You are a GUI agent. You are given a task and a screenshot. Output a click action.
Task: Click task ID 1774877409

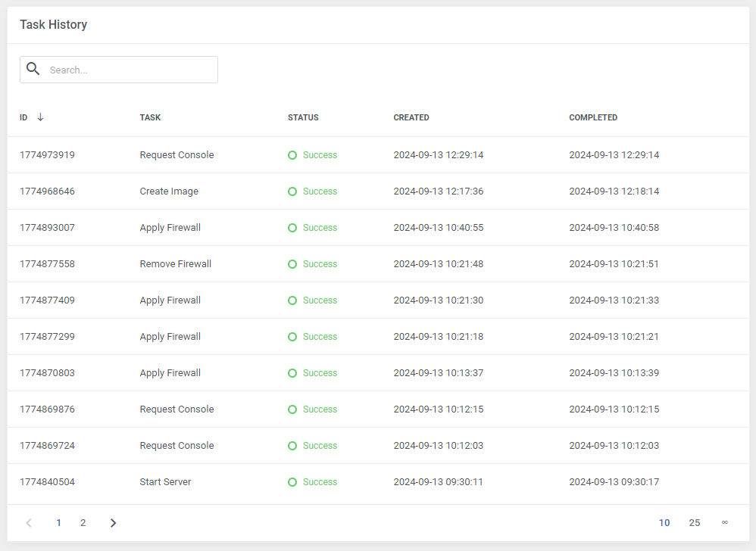point(47,300)
